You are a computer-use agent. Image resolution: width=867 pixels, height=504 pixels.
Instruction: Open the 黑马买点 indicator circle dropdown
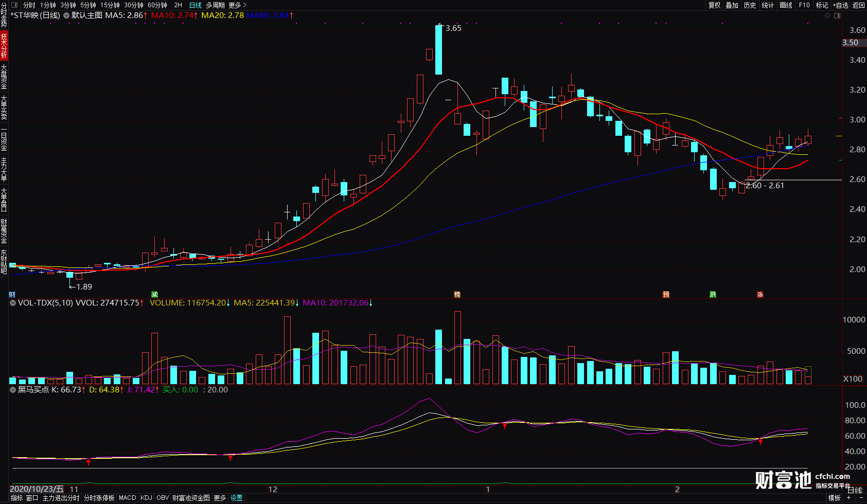(x=13, y=390)
